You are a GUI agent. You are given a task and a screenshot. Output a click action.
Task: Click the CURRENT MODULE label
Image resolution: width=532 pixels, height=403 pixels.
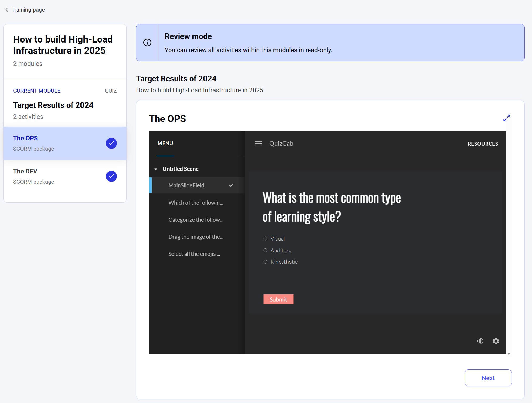pyautogui.click(x=37, y=91)
